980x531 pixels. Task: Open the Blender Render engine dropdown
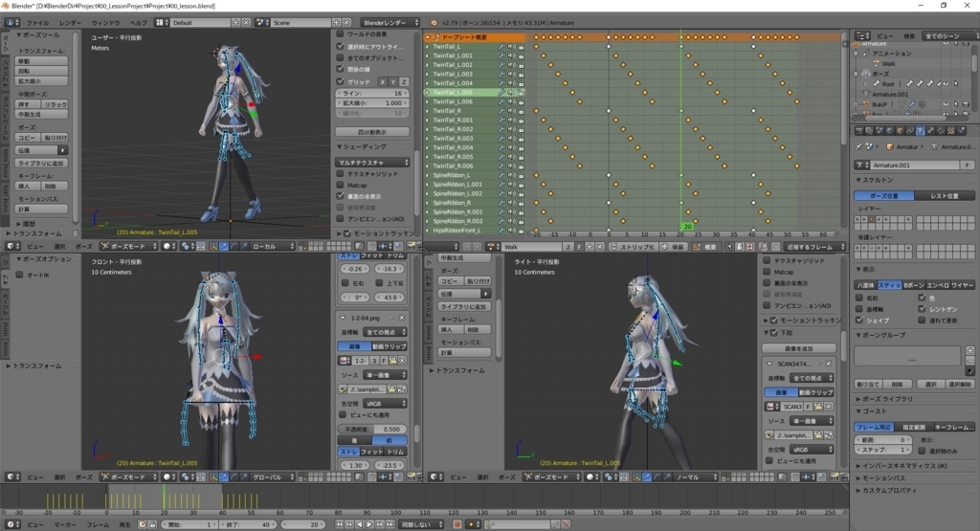(390, 23)
